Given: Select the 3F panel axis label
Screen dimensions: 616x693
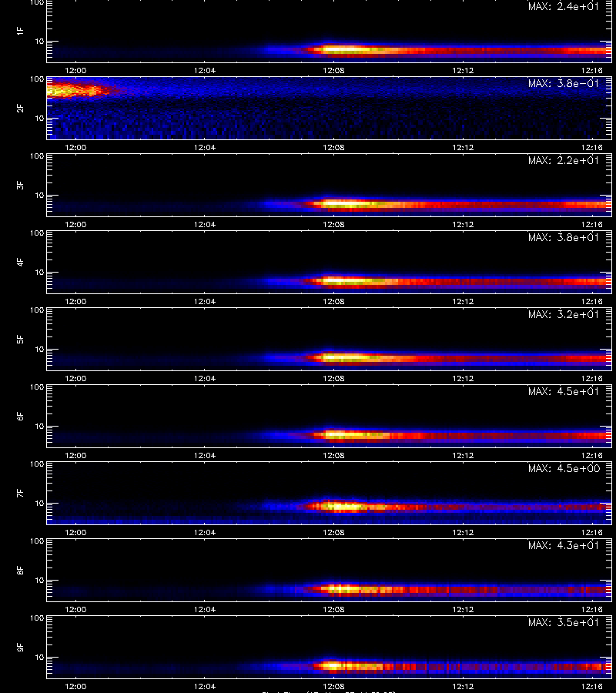Looking at the screenshot, I should tap(20, 185).
